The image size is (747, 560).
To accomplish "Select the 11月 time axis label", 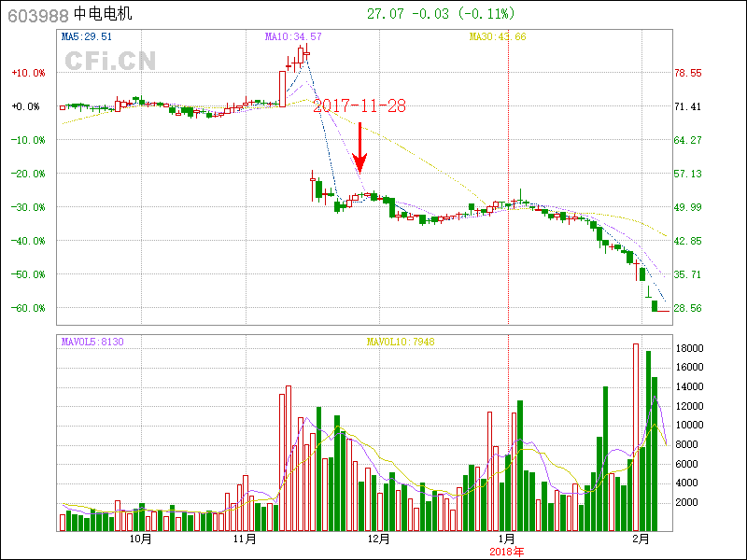I will (x=245, y=539).
